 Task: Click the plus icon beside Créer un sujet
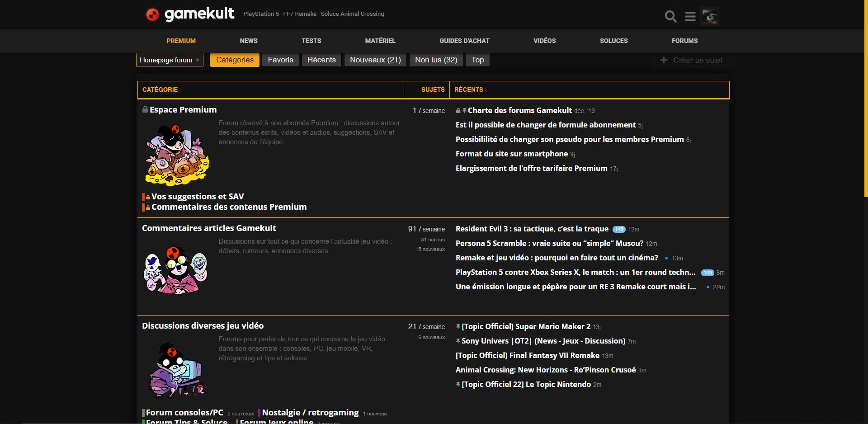(664, 60)
